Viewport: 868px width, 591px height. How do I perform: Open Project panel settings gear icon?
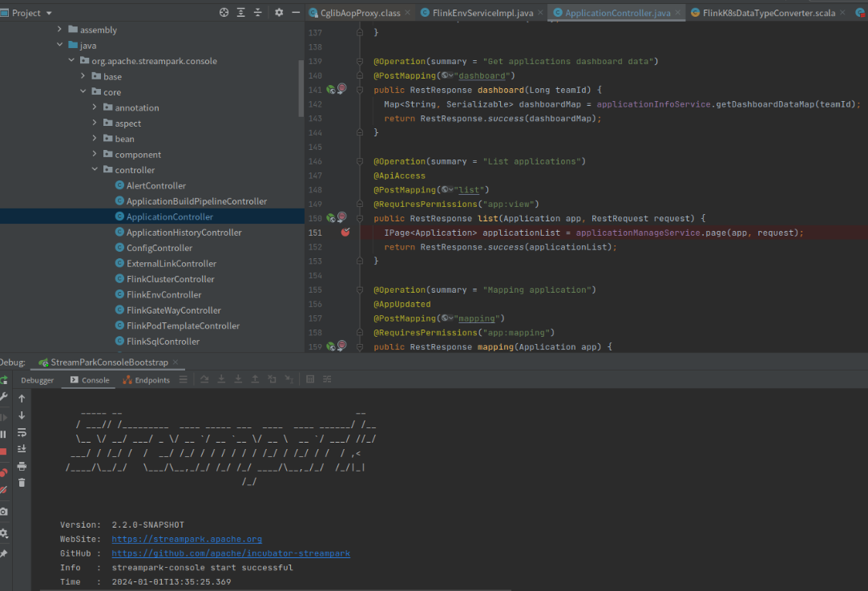[x=279, y=13]
